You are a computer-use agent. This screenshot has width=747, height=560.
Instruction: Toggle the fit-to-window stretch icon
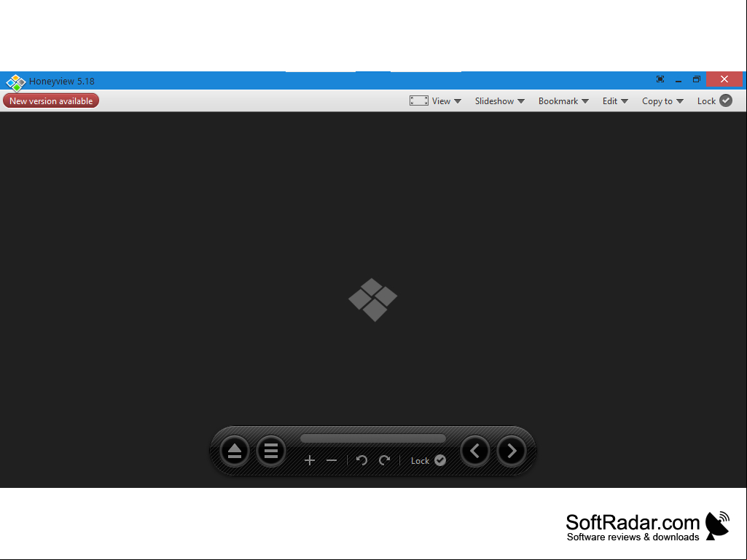(x=419, y=100)
